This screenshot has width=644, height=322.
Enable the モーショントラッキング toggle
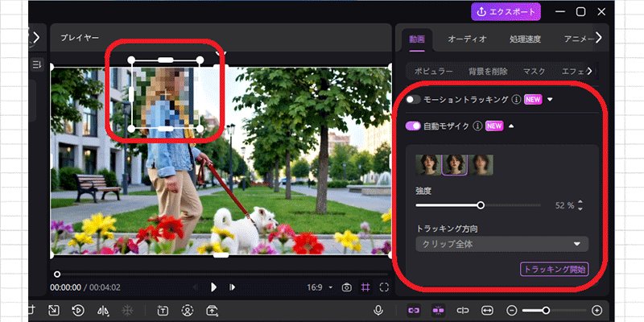point(413,99)
